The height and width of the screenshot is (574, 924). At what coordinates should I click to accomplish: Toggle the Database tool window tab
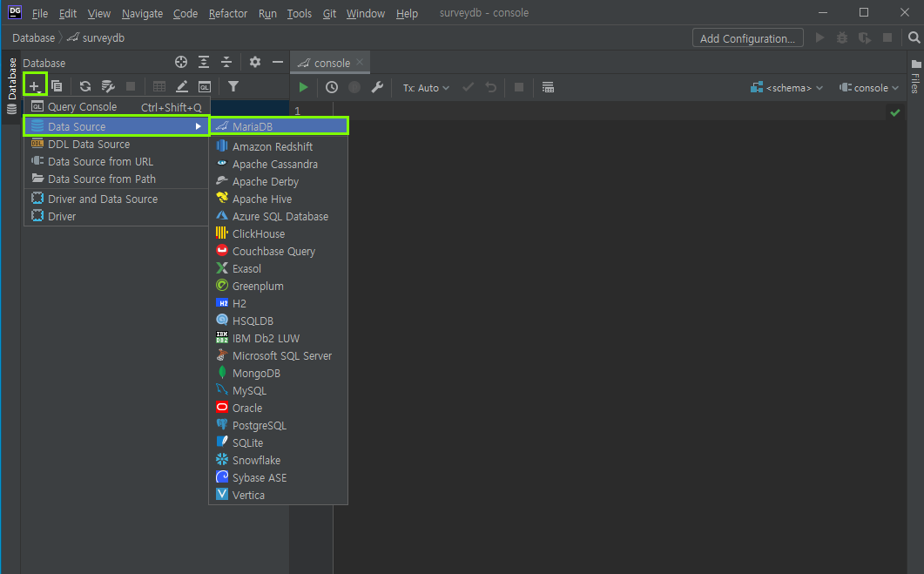click(12, 86)
